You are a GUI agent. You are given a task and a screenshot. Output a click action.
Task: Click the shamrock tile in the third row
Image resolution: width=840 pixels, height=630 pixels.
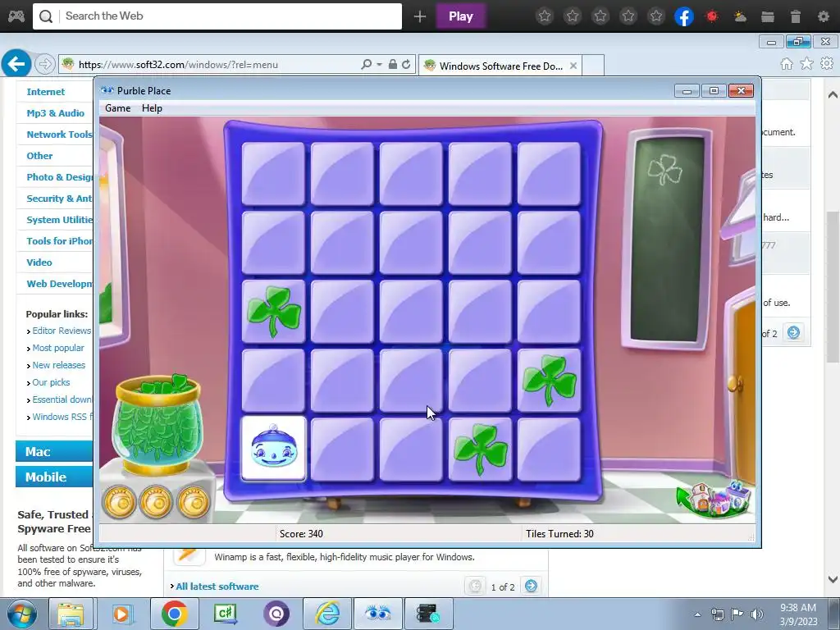pos(274,312)
